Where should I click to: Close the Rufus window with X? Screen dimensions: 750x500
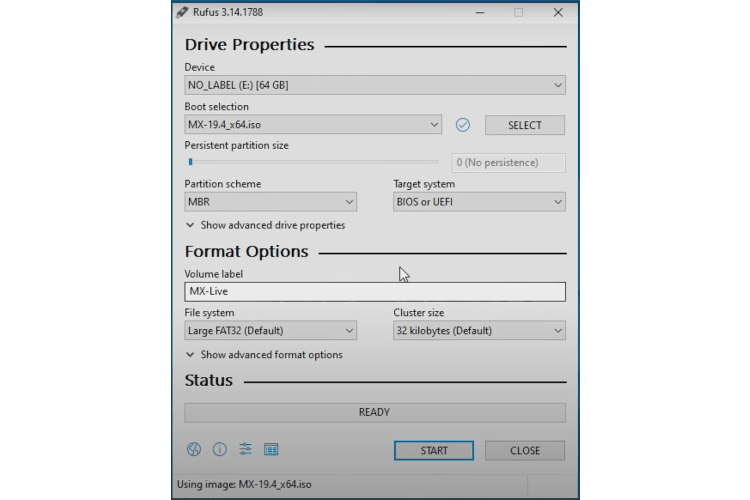(x=558, y=12)
